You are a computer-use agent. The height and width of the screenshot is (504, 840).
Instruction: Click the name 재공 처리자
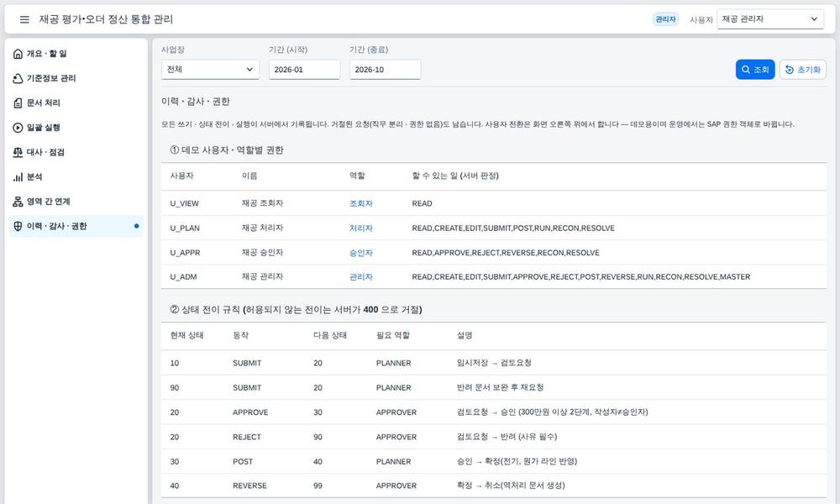point(262,228)
